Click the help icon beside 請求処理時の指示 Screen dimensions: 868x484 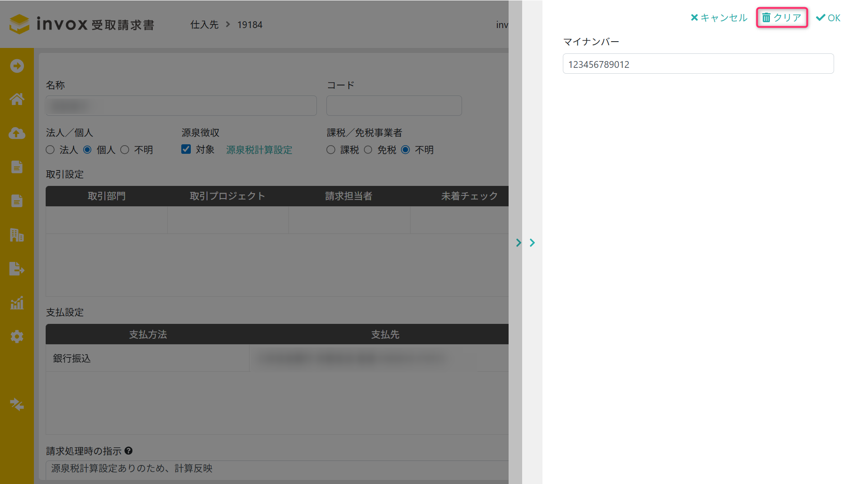[x=128, y=451]
